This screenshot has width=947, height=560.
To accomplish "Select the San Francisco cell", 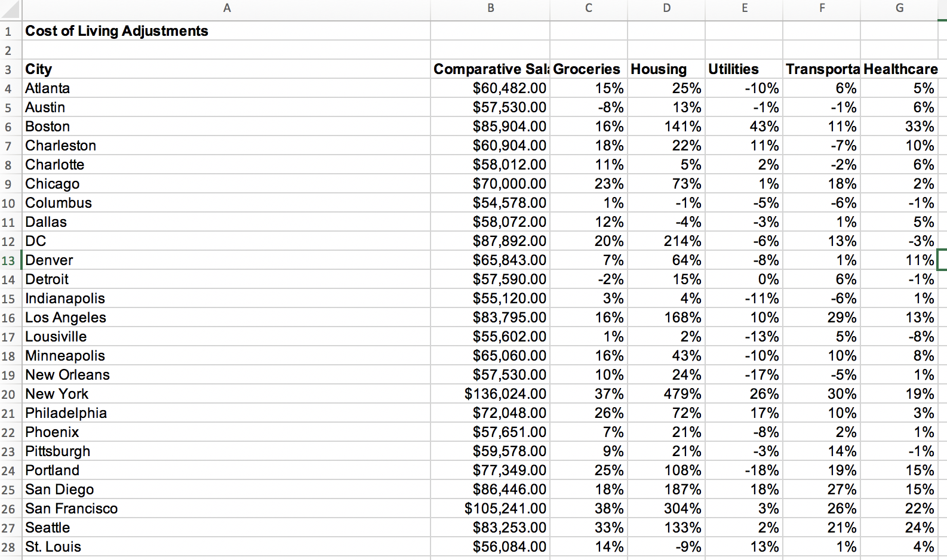I will (226, 509).
